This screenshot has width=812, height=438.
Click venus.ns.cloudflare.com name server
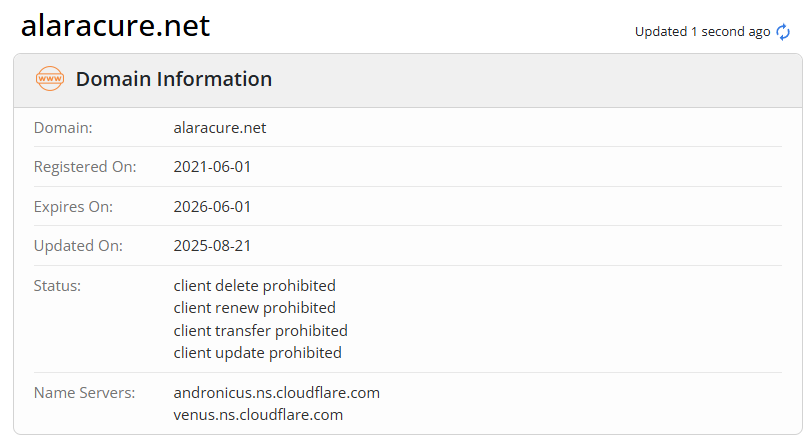coord(258,414)
